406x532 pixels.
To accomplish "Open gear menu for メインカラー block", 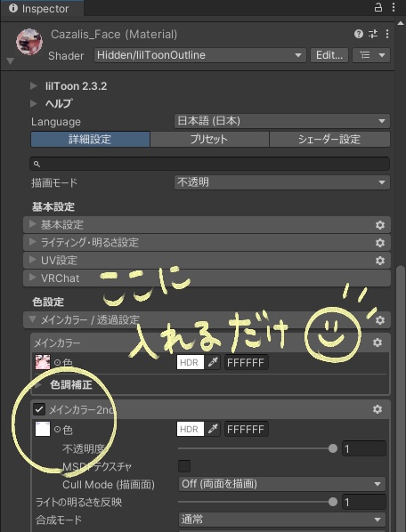I will 378,343.
